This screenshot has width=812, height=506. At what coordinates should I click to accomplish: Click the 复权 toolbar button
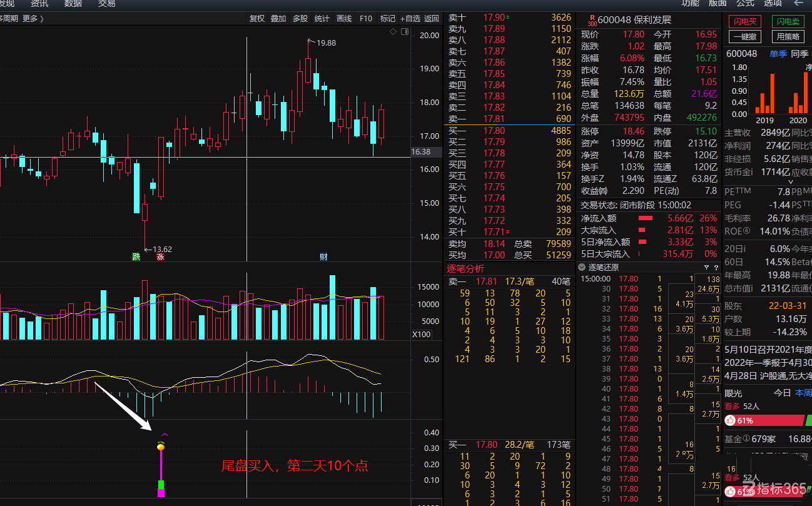pos(257,19)
